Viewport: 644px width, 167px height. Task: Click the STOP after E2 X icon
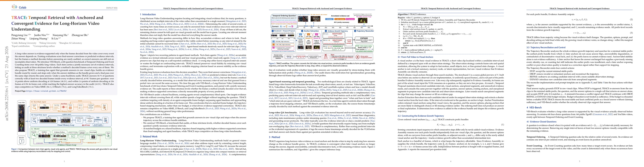[326, 55]
